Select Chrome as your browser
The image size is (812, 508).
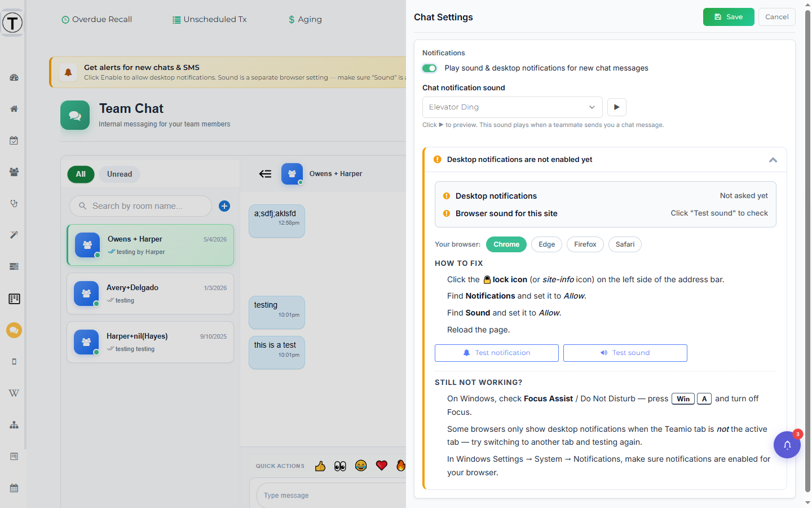[506, 244]
